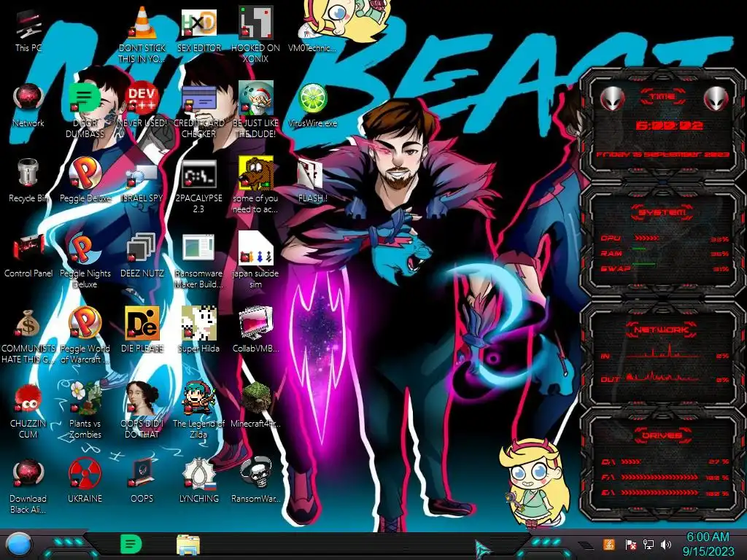The width and height of the screenshot is (747, 560).
Task: Select the noose 'LYNCHING' icon
Action: coord(199,481)
